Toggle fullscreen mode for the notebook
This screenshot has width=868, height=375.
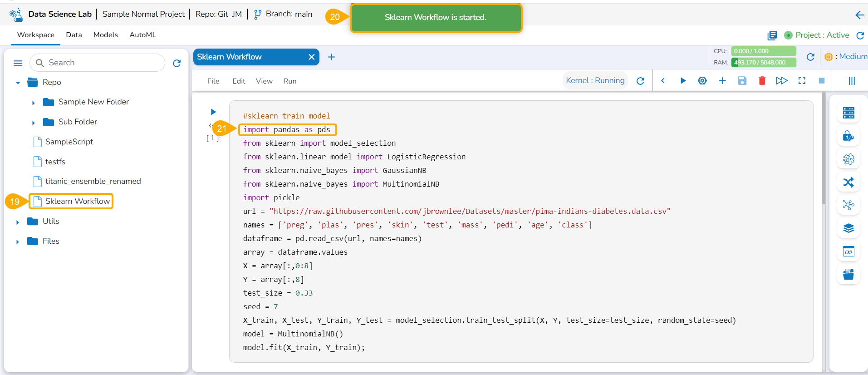pos(802,81)
